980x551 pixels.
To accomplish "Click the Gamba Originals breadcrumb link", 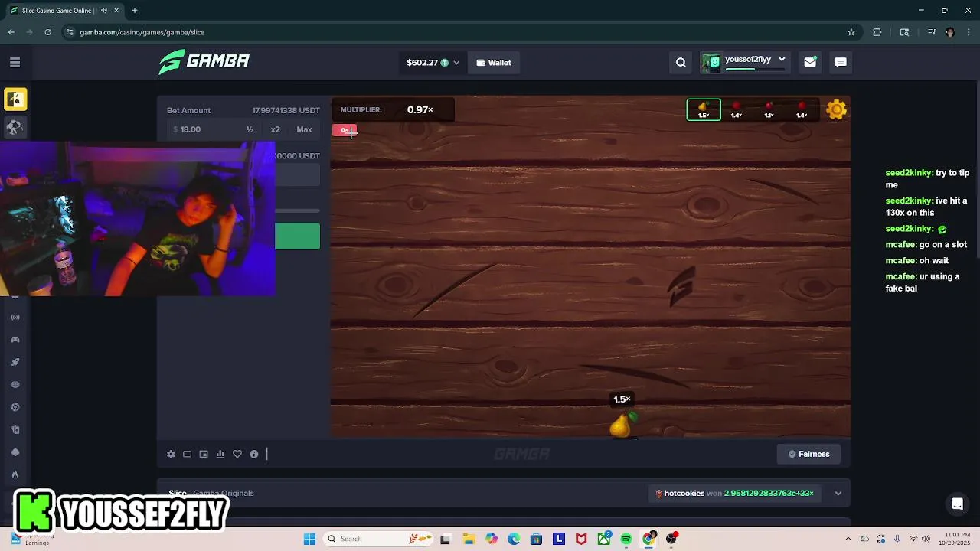I will 224,494.
